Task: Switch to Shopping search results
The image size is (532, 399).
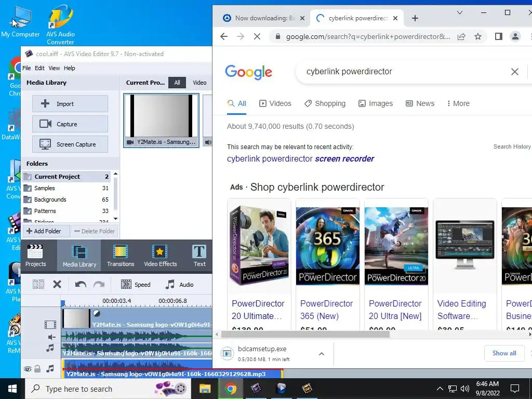Action: click(x=325, y=103)
